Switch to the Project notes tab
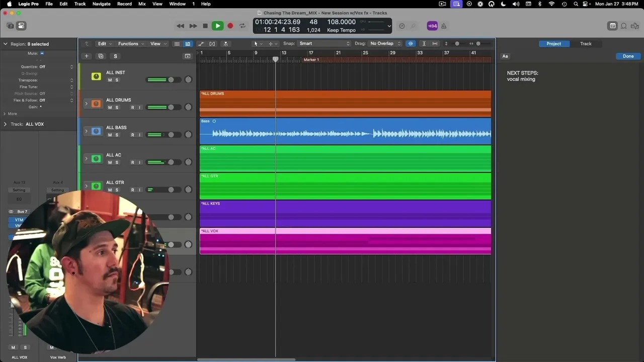 coord(553,44)
